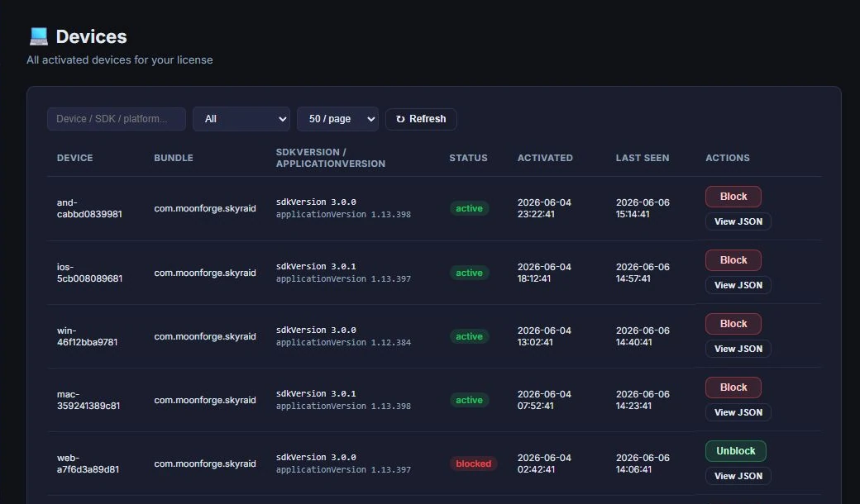Block device and-cabbd0839981
Image resolution: width=860 pixels, height=504 pixels.
tap(733, 197)
